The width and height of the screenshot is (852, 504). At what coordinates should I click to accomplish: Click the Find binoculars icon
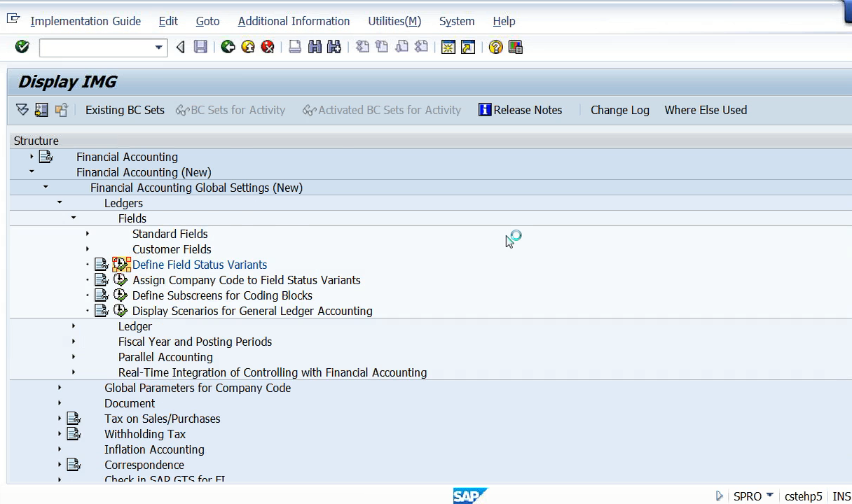(x=315, y=47)
